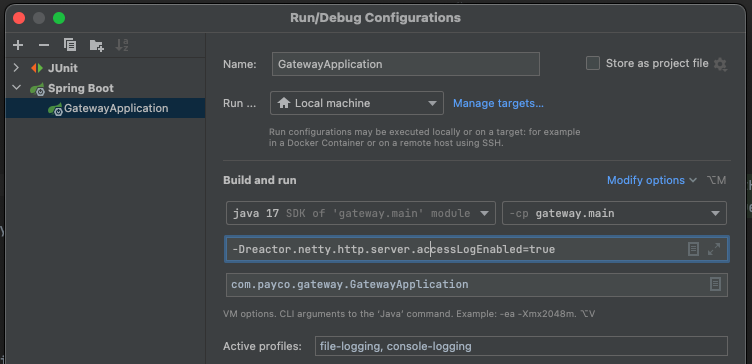Collapse the Spring Boot tree node
The width and height of the screenshot is (752, 364).
point(16,88)
